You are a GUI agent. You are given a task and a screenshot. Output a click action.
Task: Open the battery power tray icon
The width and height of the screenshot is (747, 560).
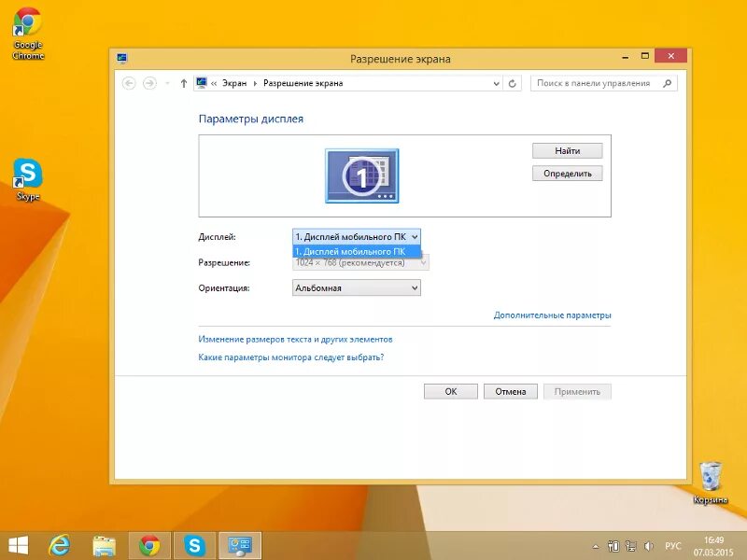click(x=613, y=546)
